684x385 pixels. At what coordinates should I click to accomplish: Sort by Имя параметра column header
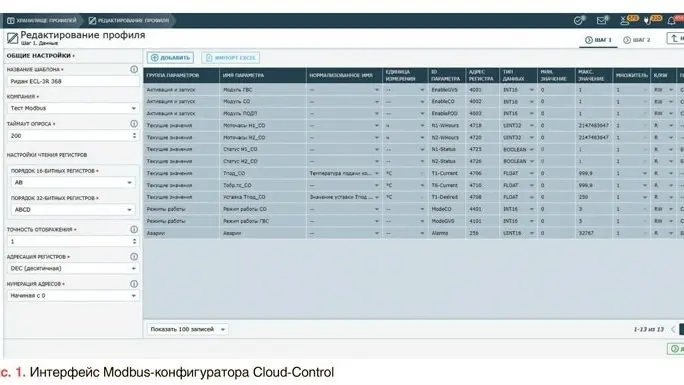(263, 75)
